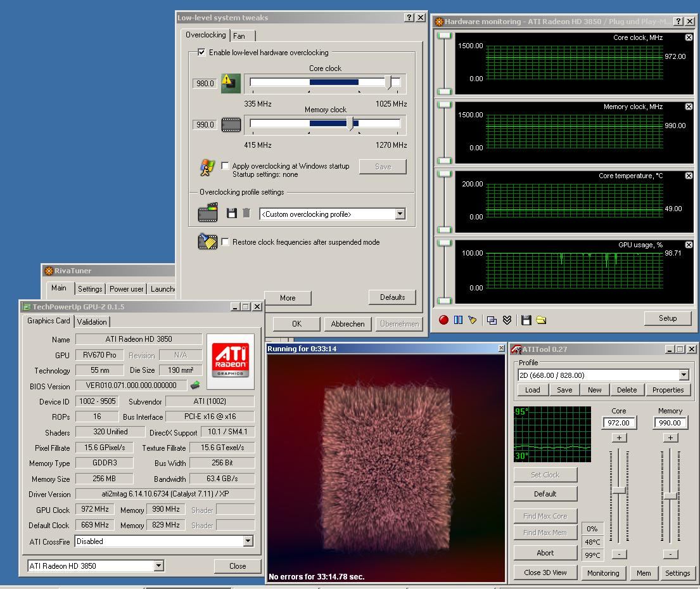Open Setup in Hardware monitoring
Viewport: 700px width, 589px height.
668,318
